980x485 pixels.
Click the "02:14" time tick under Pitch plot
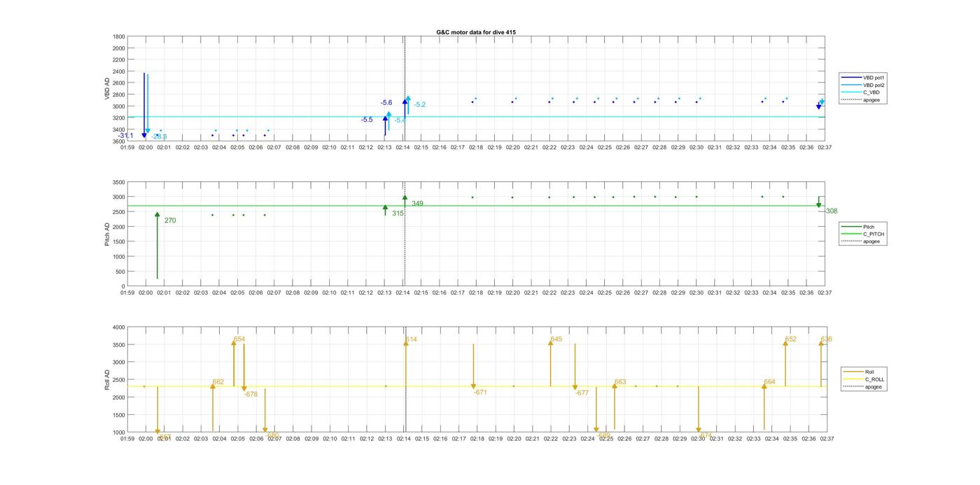click(403, 293)
